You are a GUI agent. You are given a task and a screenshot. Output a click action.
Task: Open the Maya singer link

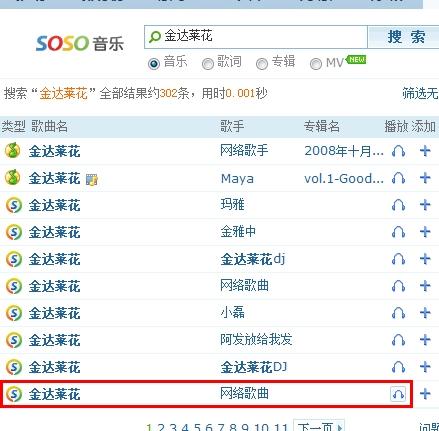coord(237,179)
